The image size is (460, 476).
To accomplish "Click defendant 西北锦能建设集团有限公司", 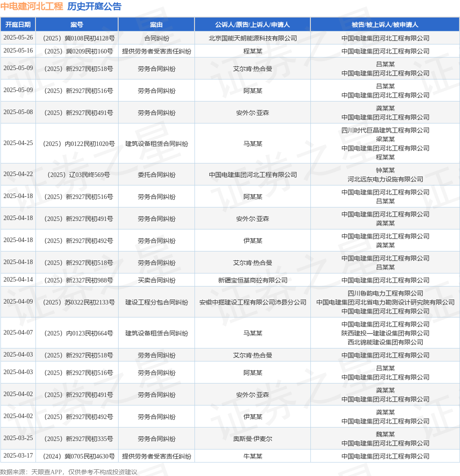I will coord(385,343).
